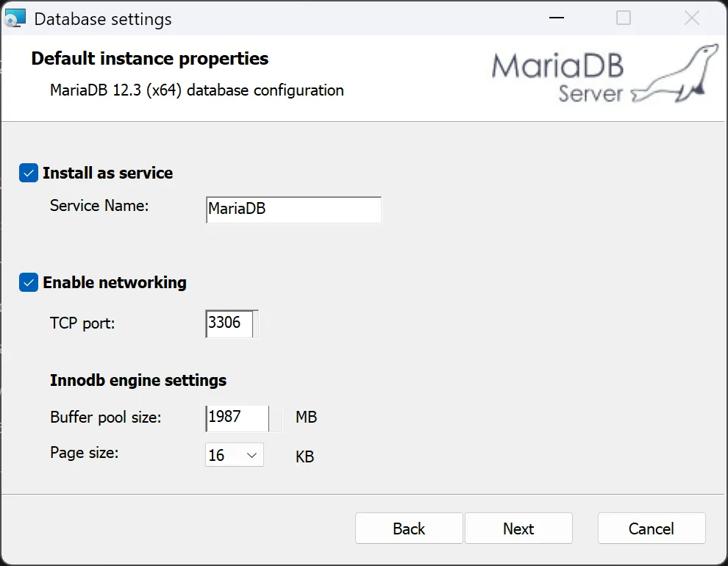Image resolution: width=728 pixels, height=566 pixels.
Task: Click the Innodb engine settings heading
Action: (138, 381)
